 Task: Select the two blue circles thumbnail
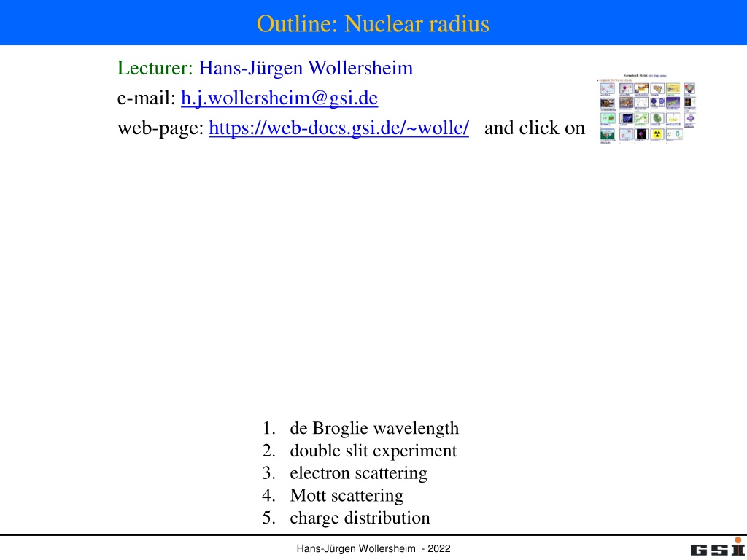pos(657,101)
